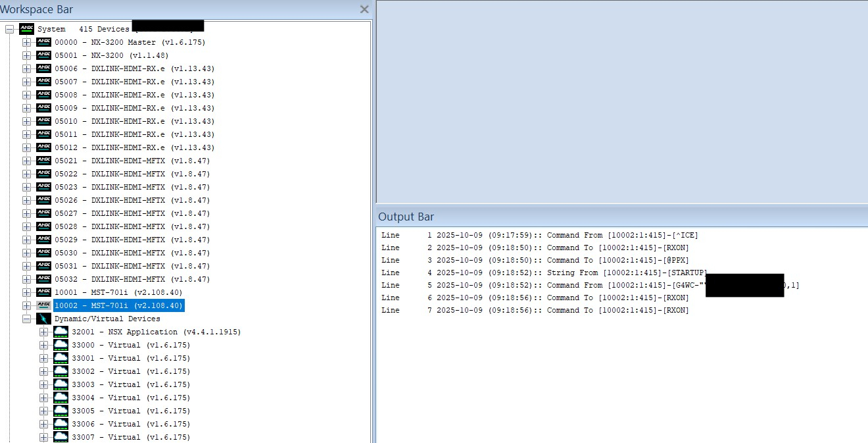Click the icon of 05010 DXLINK-HDMI-RX.e
Image resolution: width=868 pixels, height=443 pixels.
coord(43,121)
